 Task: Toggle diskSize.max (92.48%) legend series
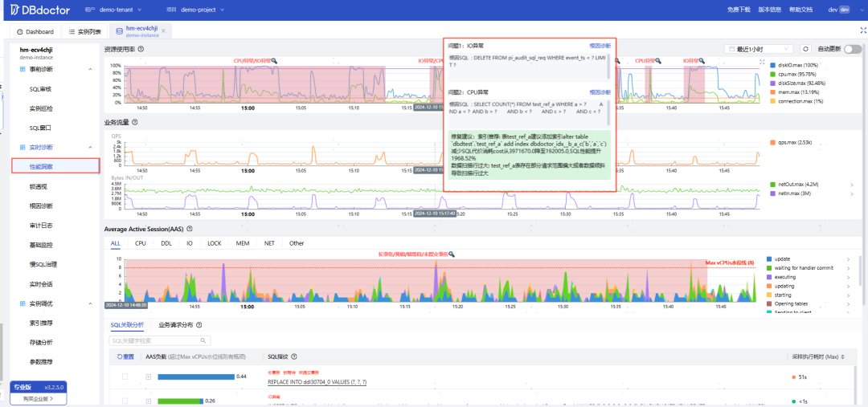coord(798,83)
